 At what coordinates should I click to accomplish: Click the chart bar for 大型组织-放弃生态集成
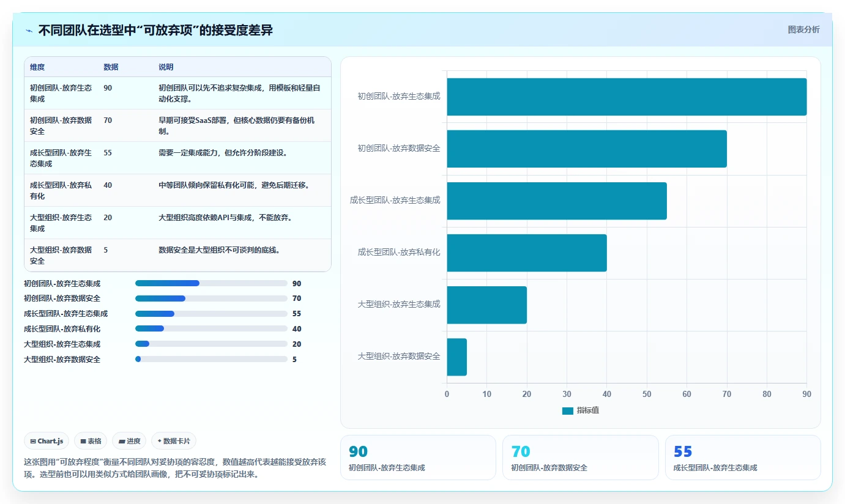coord(487,305)
